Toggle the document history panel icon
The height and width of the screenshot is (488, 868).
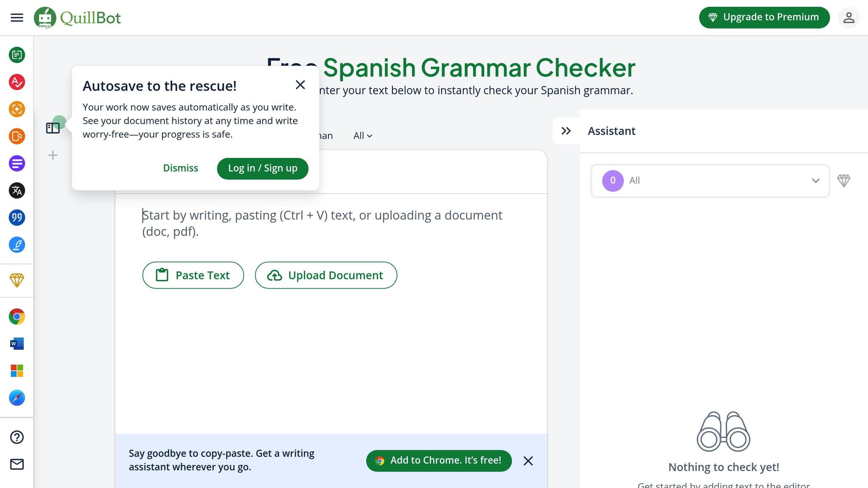(x=53, y=128)
